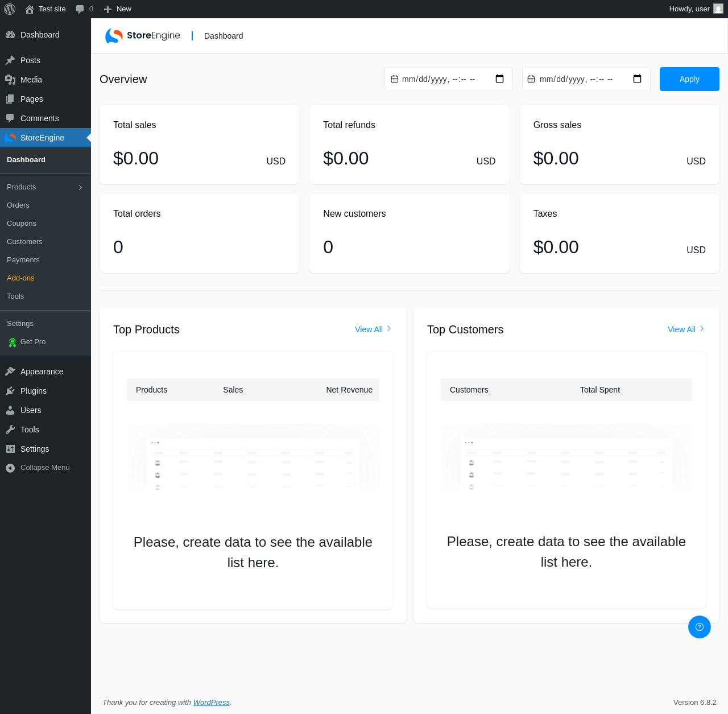Viewport: 728px width, 714px height.
Task: Open the Payments submenu item
Action: (23, 260)
